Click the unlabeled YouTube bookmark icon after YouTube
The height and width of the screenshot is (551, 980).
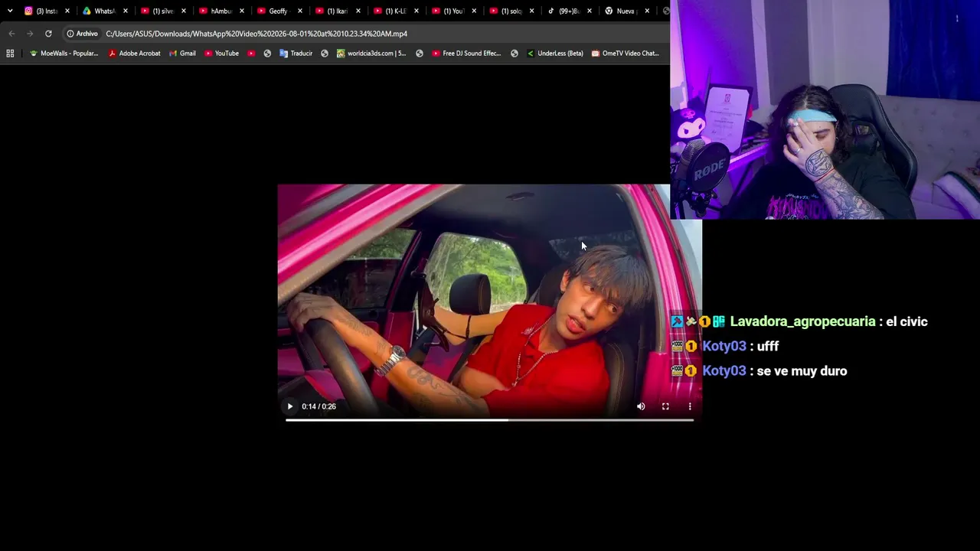pyautogui.click(x=251, y=53)
